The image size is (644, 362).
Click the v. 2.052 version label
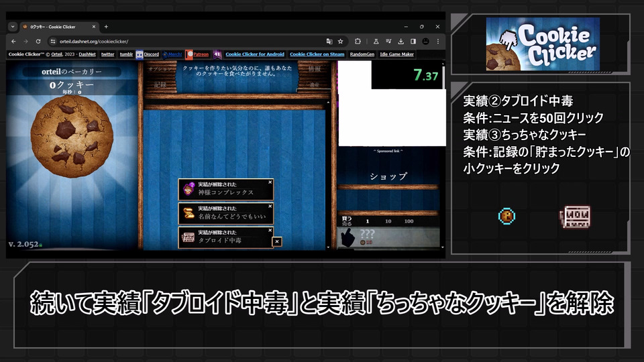pos(23,244)
